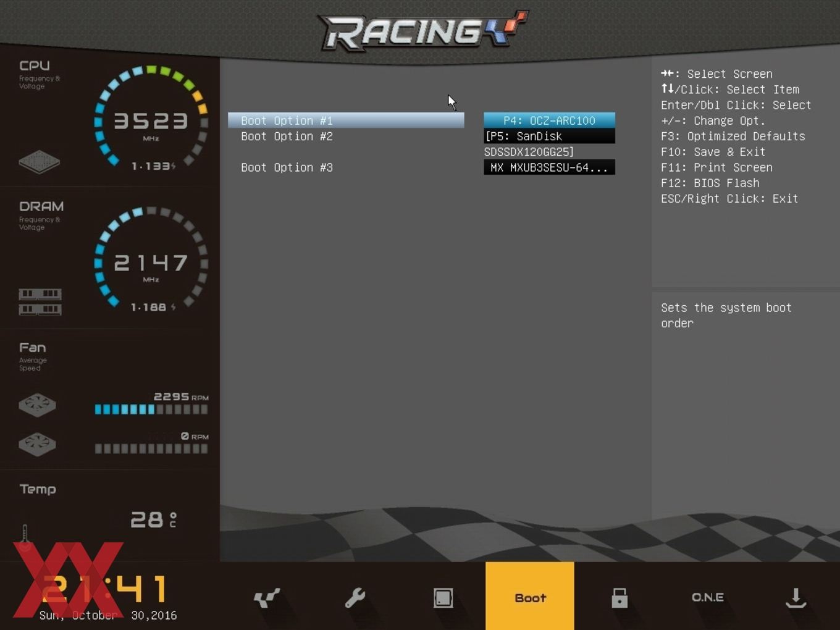Open the chipset square icon tab
This screenshot has height=630, width=840.
pos(443,597)
